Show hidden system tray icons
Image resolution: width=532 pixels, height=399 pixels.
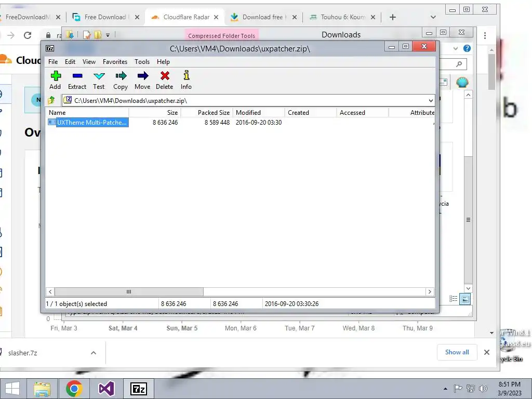[x=445, y=389]
